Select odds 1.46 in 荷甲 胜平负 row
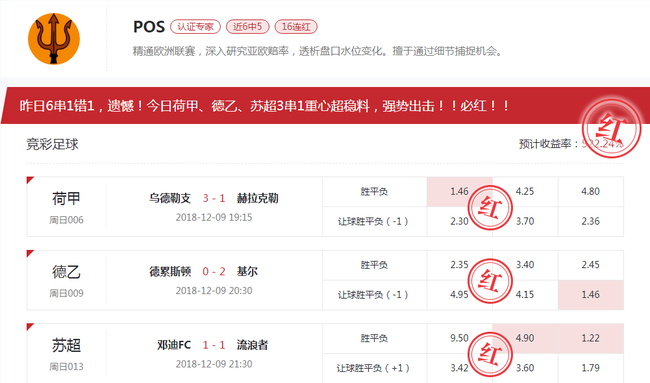Viewport: 650px width, 383px height. [460, 192]
